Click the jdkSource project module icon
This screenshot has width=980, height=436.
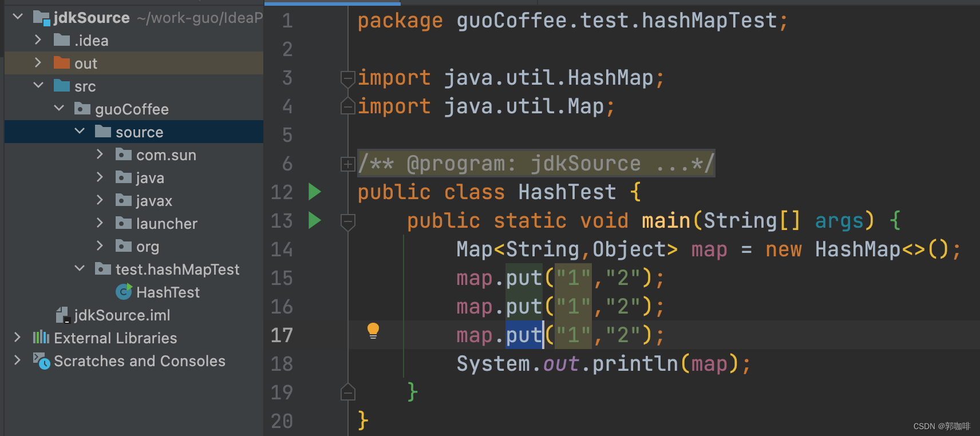pyautogui.click(x=41, y=18)
